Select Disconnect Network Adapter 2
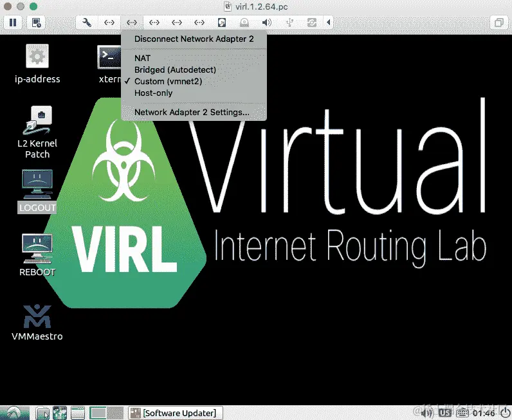 194,39
